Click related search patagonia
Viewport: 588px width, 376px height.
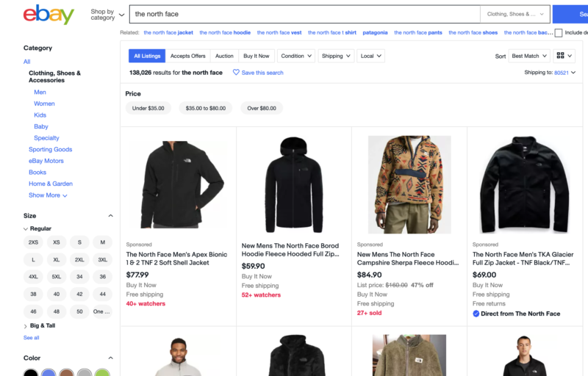(375, 32)
